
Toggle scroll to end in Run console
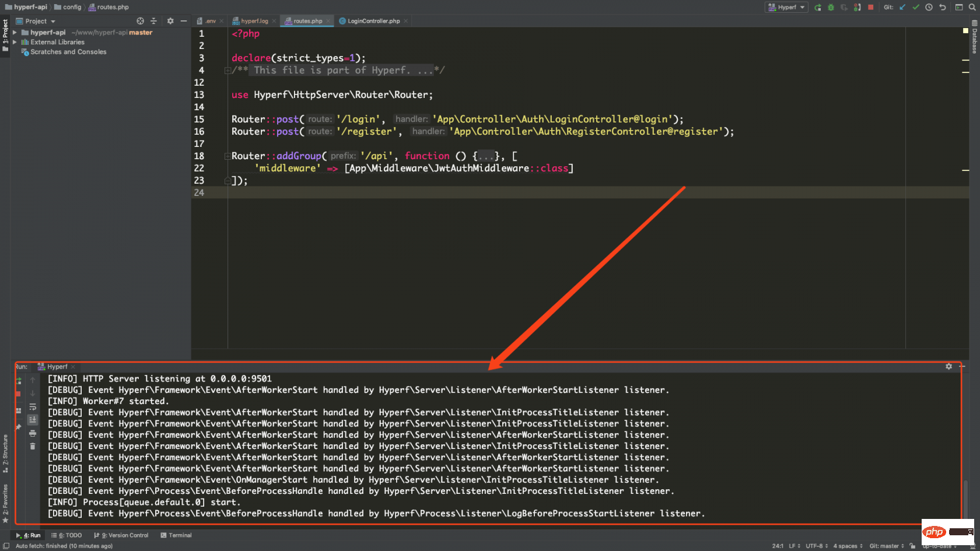33,420
